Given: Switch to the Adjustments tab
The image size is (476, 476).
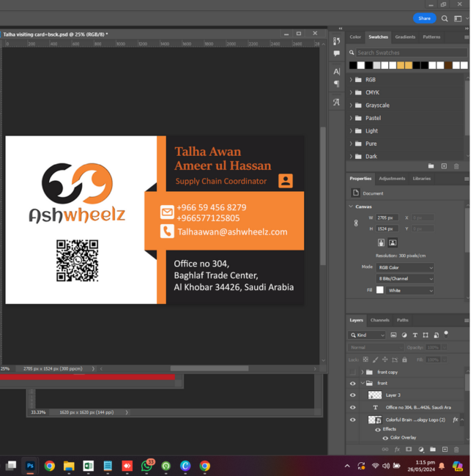Looking at the screenshot, I should 392,179.
